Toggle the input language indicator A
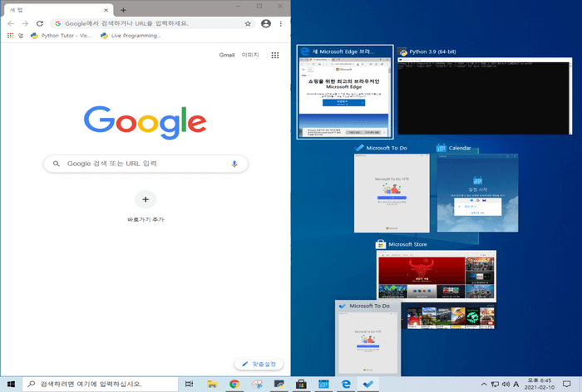582x392 pixels. pyautogui.click(x=516, y=385)
